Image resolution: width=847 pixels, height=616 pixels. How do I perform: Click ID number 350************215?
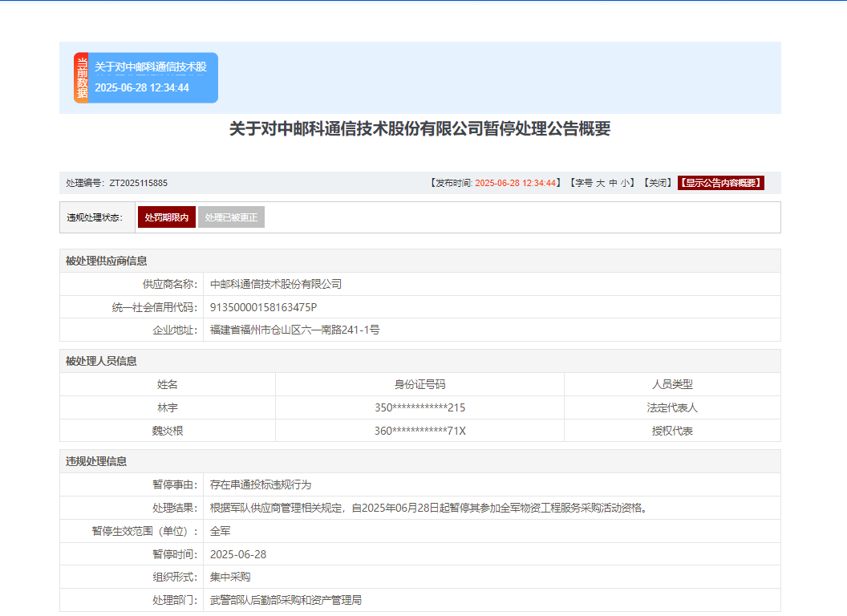coord(419,408)
